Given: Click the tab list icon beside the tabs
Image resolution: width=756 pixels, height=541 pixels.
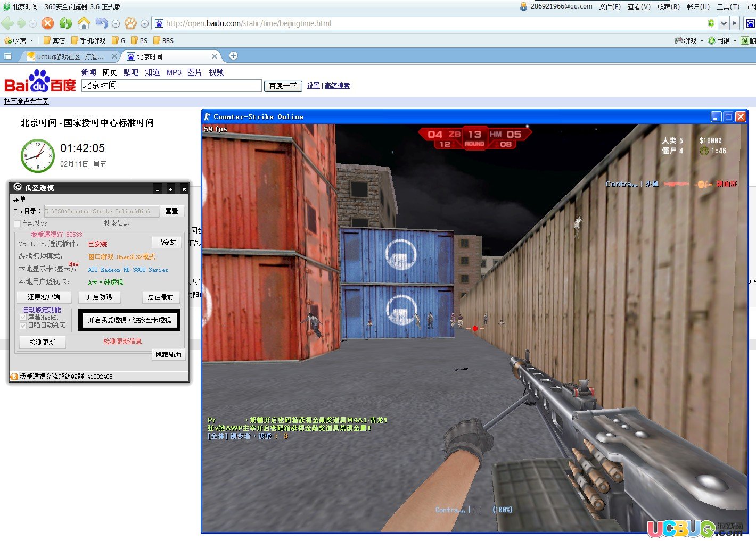Looking at the screenshot, I should click(8, 56).
